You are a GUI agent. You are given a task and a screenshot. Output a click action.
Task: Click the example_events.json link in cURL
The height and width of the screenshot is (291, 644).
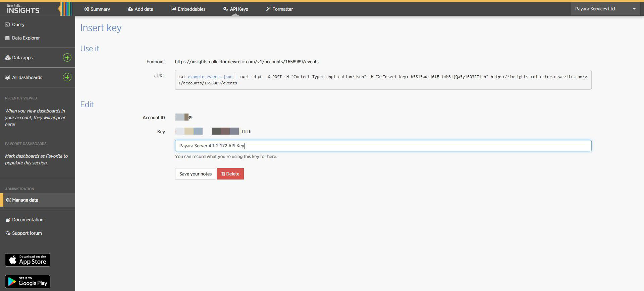[x=210, y=77]
